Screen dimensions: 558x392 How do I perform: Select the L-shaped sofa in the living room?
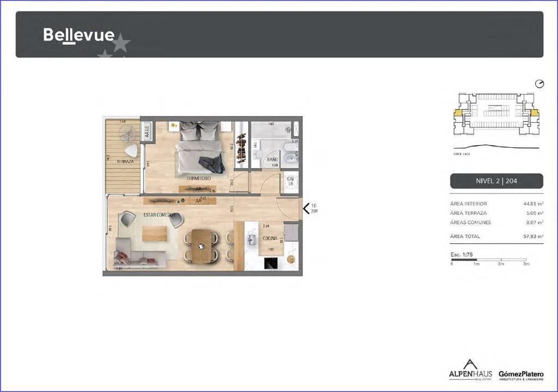pyautogui.click(x=139, y=253)
